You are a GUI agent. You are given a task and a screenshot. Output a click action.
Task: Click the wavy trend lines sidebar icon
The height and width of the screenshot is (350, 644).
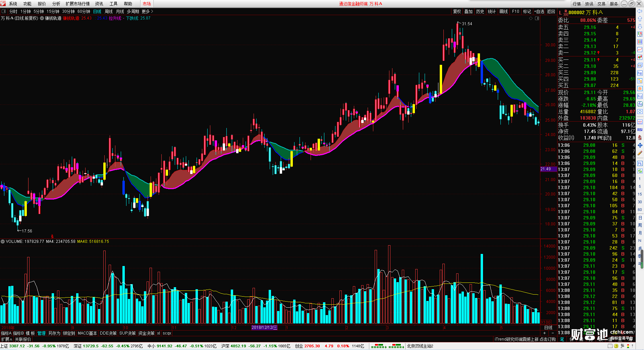click(640, 122)
